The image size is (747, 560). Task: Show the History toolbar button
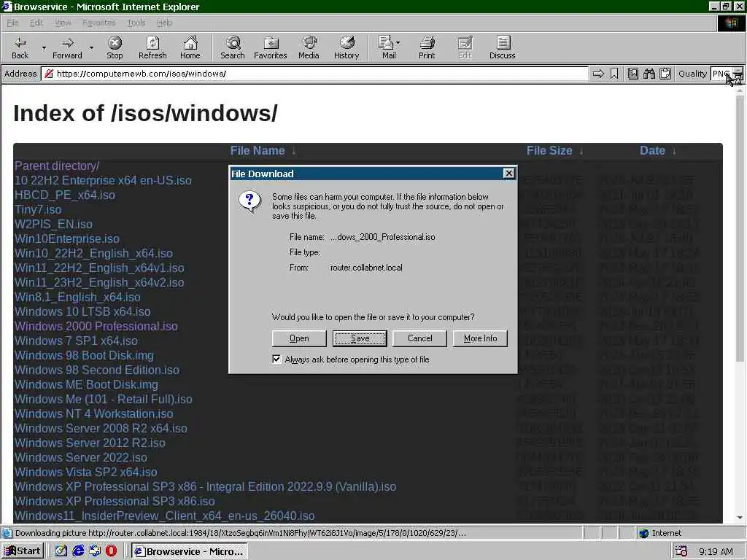pos(347,47)
